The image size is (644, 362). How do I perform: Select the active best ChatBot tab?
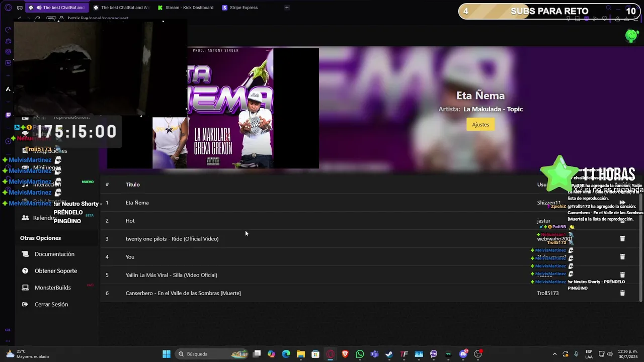click(57, 8)
